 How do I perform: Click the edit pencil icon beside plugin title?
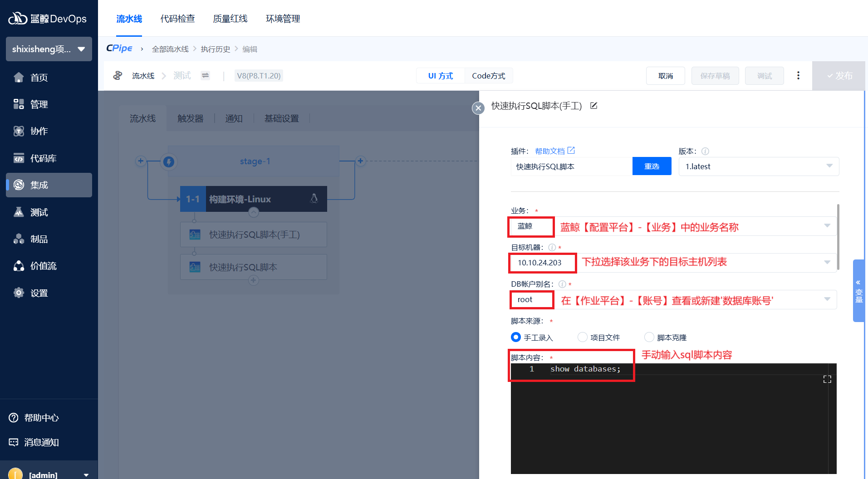click(x=593, y=106)
